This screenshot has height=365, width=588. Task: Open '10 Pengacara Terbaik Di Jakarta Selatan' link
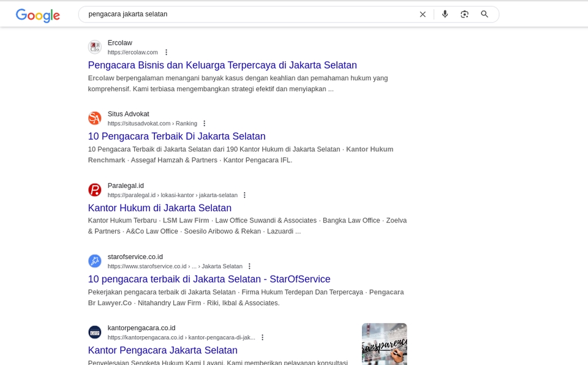pyautogui.click(x=176, y=136)
